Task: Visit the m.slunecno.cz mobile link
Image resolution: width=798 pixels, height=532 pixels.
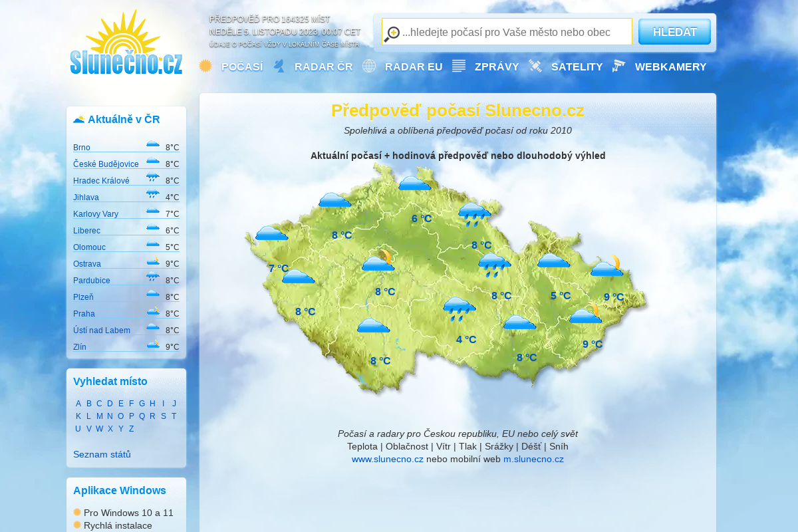Action: pos(533,459)
